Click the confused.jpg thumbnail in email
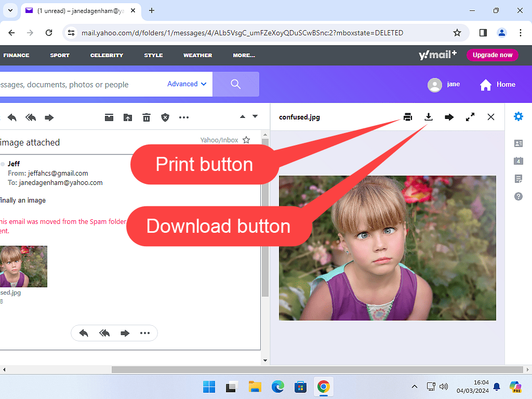The image size is (532, 399). point(23,267)
